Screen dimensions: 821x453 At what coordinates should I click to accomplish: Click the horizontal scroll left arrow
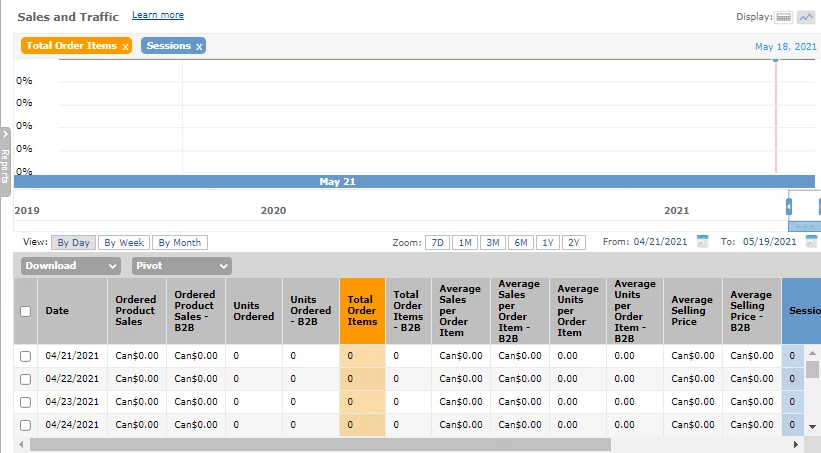(21, 445)
